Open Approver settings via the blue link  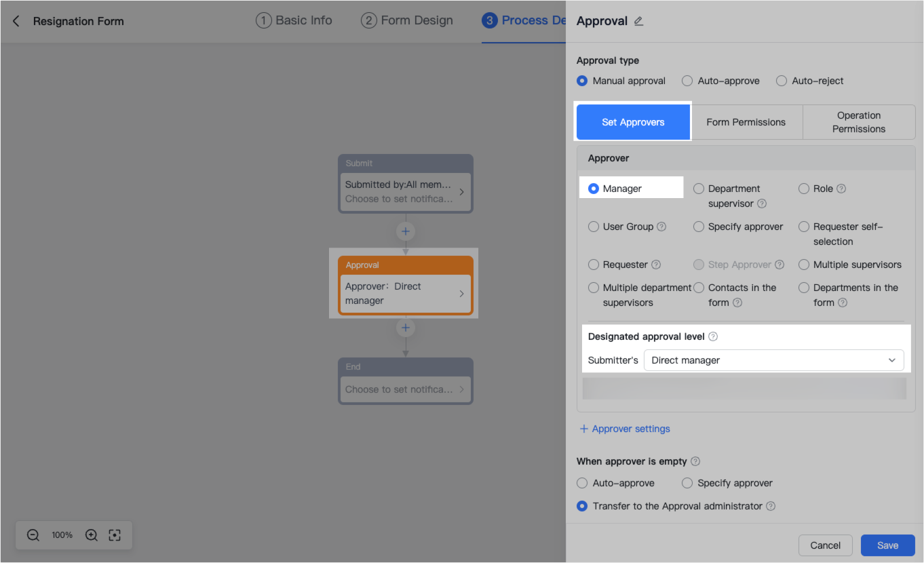(x=624, y=428)
